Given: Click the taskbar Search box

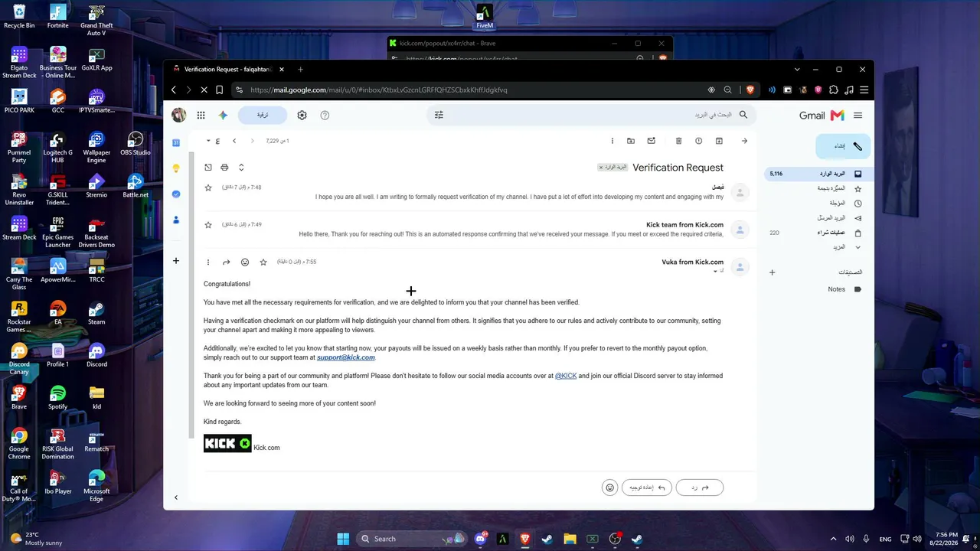Looking at the screenshot, I should pos(411,539).
